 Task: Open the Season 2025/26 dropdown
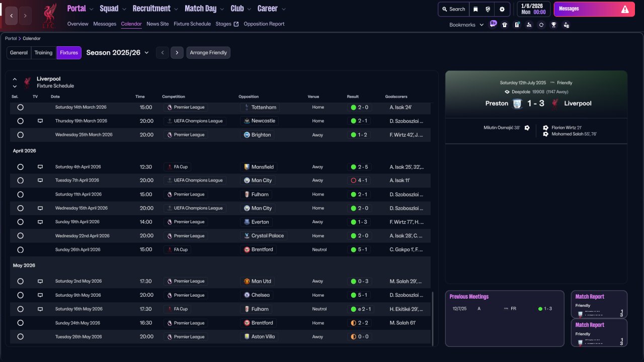(x=118, y=53)
